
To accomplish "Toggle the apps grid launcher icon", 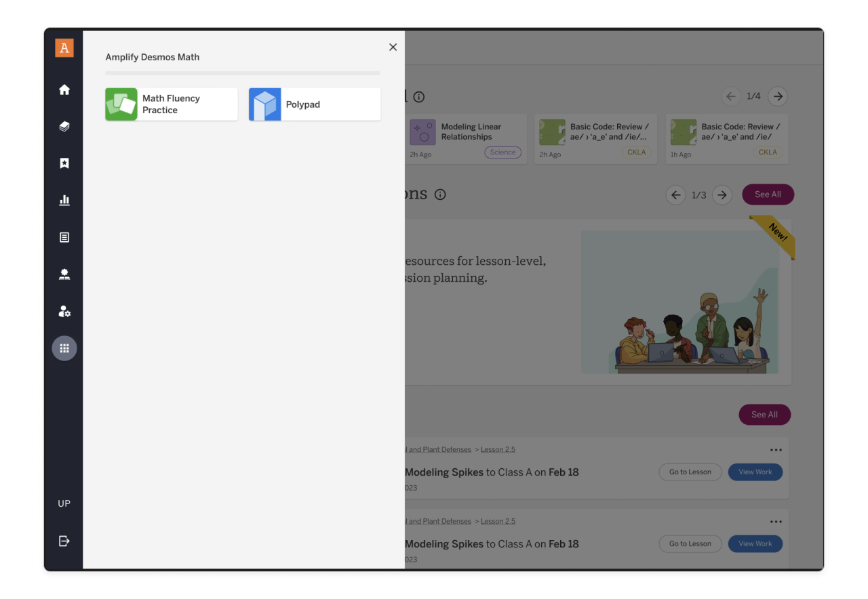I will coord(64,348).
